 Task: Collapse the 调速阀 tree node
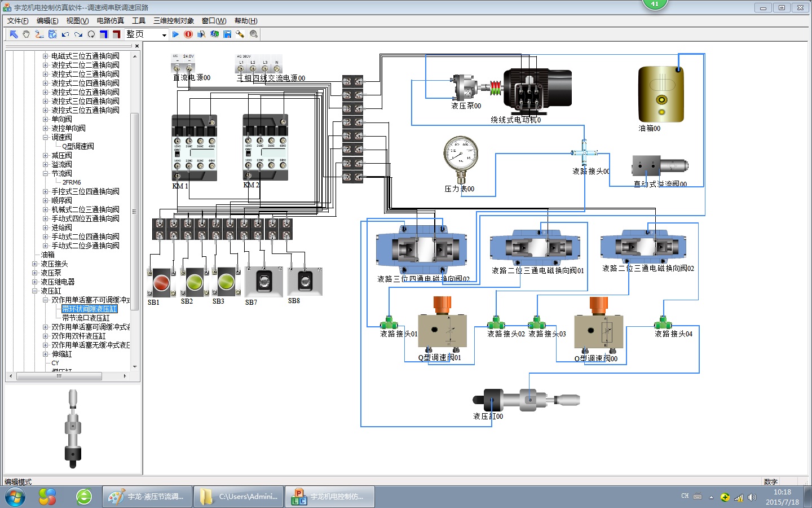(x=46, y=137)
